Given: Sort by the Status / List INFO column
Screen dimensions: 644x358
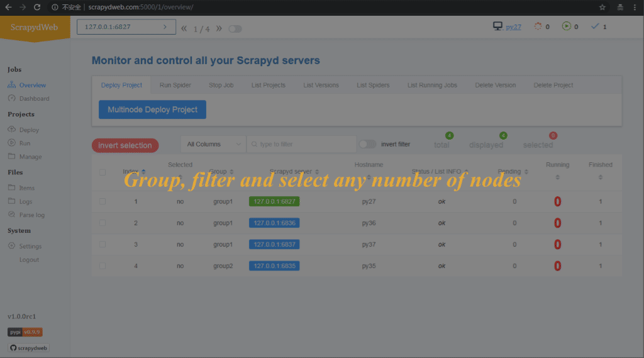Looking at the screenshot, I should (466, 171).
